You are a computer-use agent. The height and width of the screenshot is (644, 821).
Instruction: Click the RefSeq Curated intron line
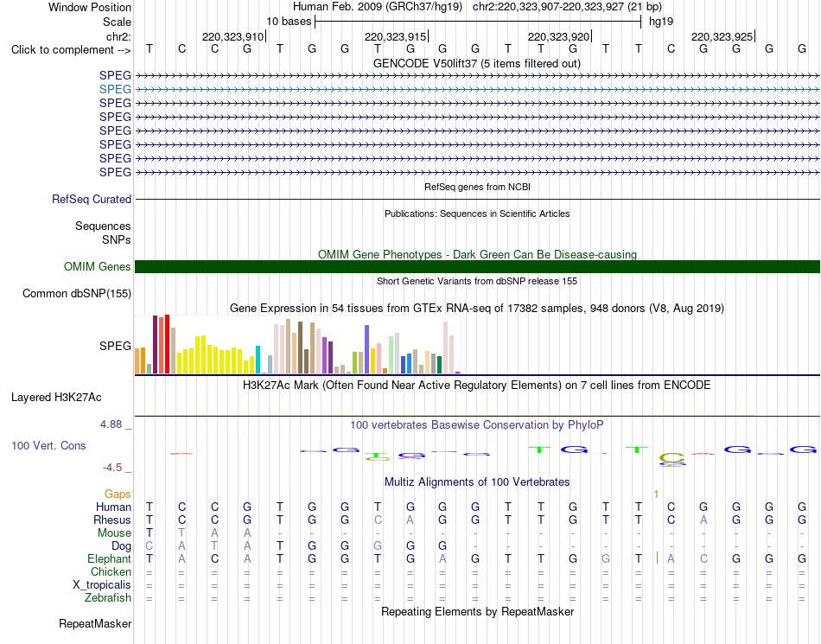click(477, 199)
